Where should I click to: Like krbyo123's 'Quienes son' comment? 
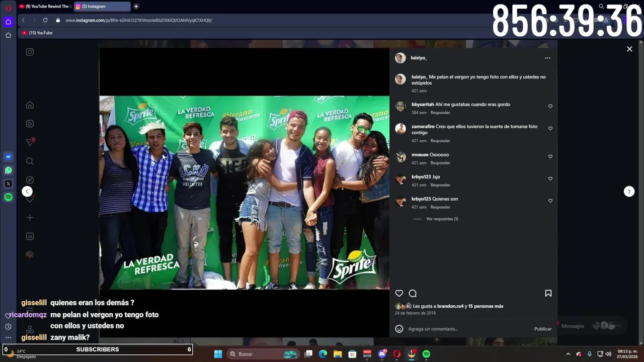click(x=550, y=201)
